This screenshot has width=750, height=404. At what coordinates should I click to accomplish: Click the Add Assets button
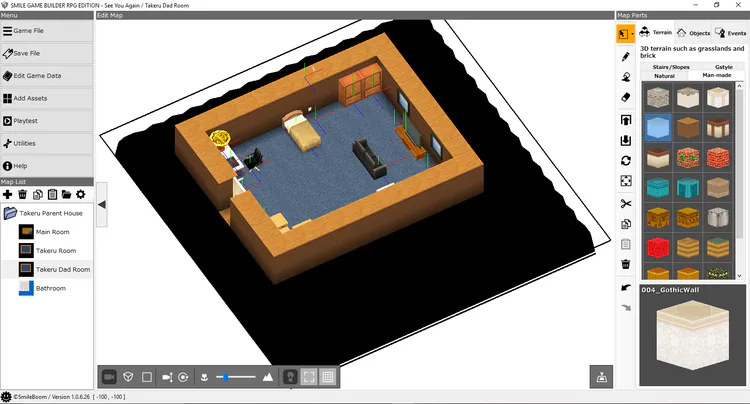[46, 98]
